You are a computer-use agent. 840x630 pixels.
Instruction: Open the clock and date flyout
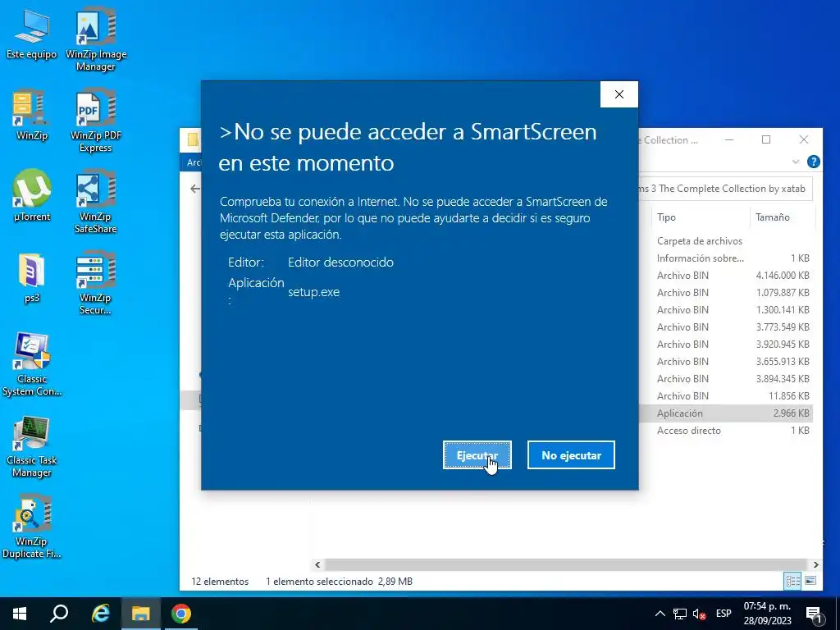767,614
